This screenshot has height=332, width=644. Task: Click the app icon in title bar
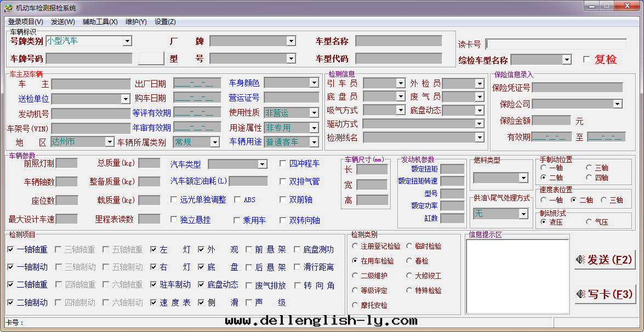[x=8, y=8]
